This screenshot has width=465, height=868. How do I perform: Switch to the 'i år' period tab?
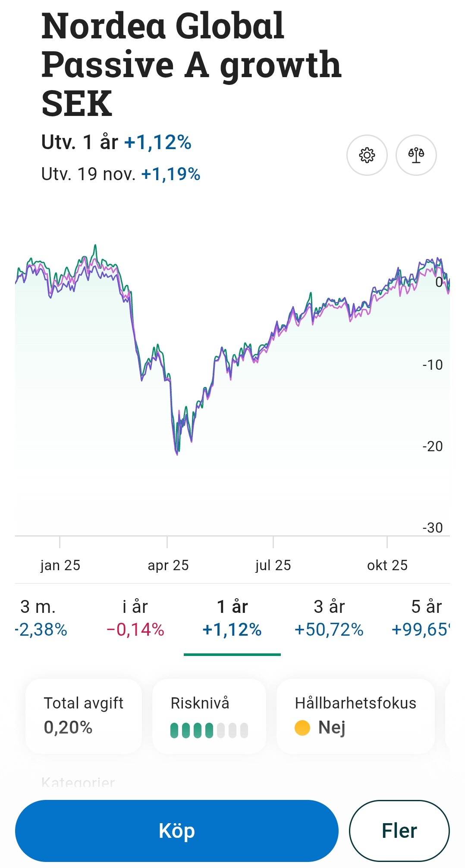135,618
